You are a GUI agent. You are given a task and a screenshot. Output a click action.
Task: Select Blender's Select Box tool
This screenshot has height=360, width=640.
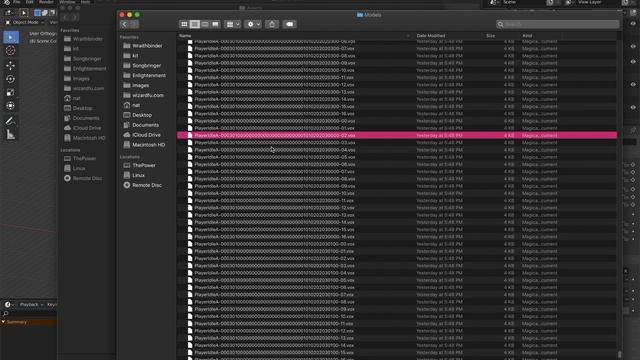coord(11,37)
